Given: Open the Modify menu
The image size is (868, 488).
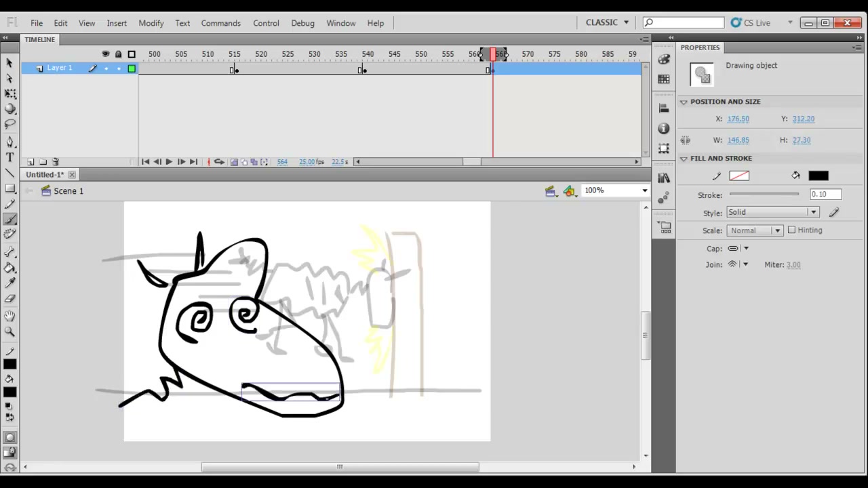Looking at the screenshot, I should click(151, 23).
